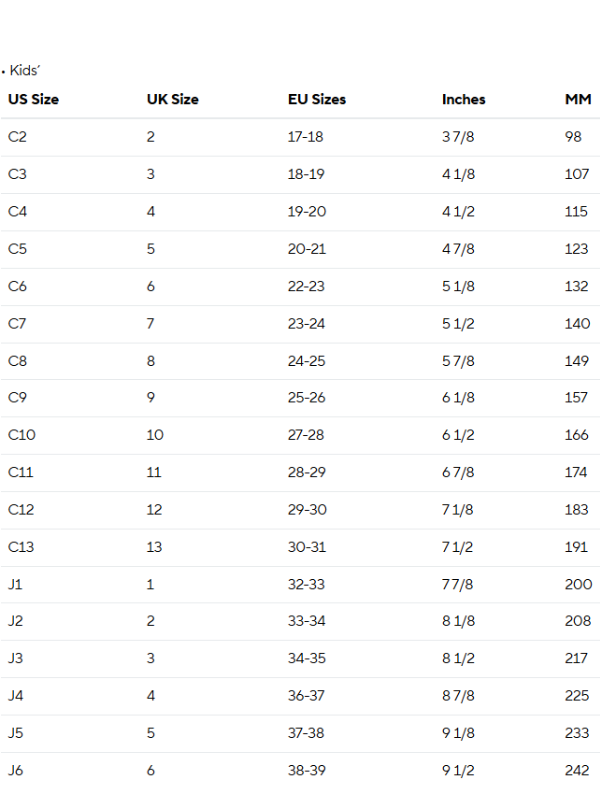Click the EU size 36-37 cell
This screenshot has height=800, width=600.
[306, 696]
